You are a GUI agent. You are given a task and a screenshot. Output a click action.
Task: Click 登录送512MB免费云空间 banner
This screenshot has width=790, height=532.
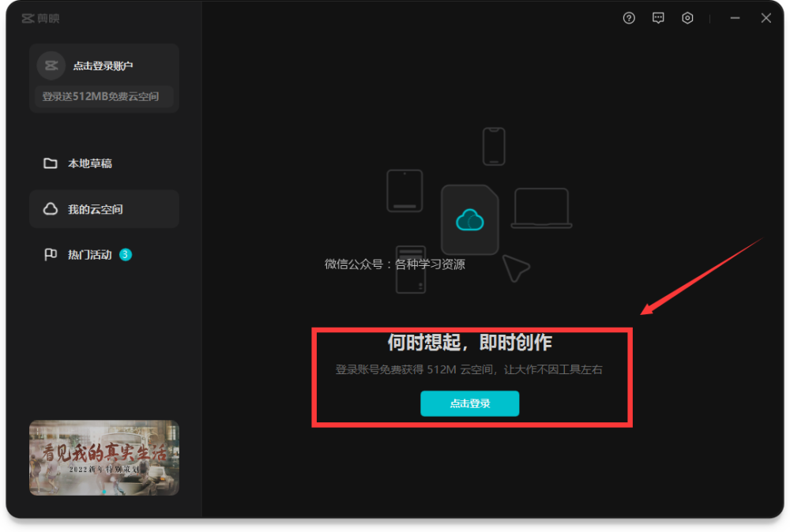click(104, 96)
